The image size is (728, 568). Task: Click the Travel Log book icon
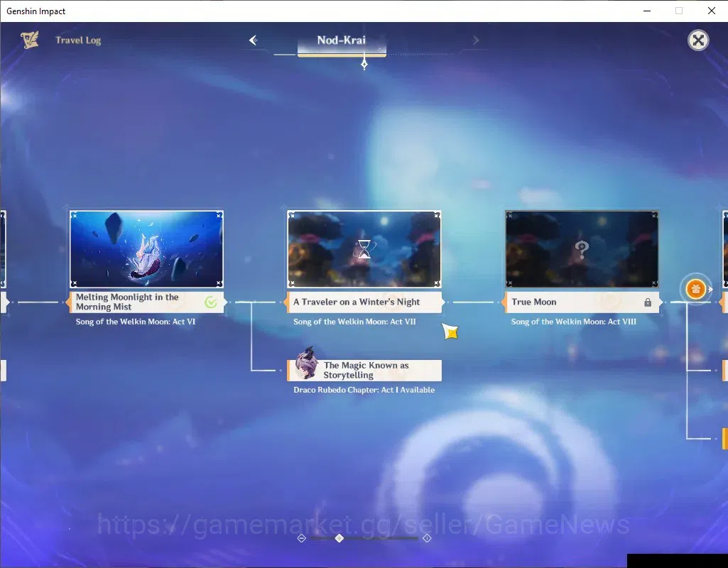(30, 40)
